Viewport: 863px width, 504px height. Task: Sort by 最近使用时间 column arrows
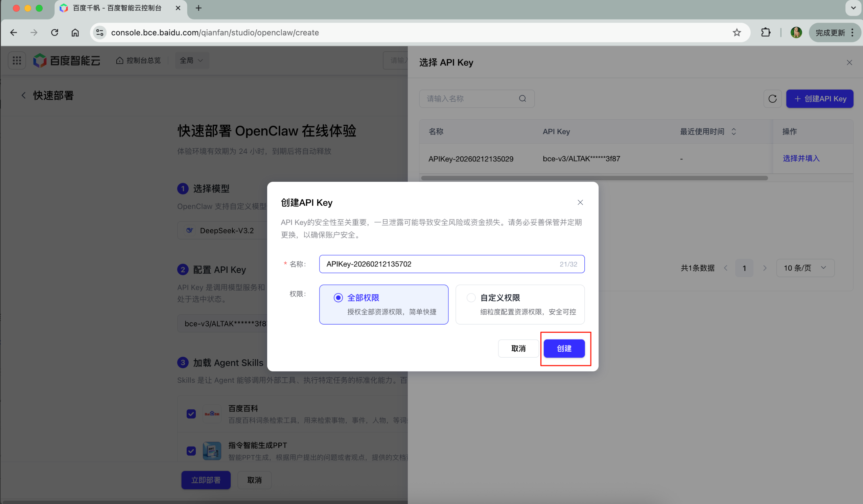tap(733, 131)
